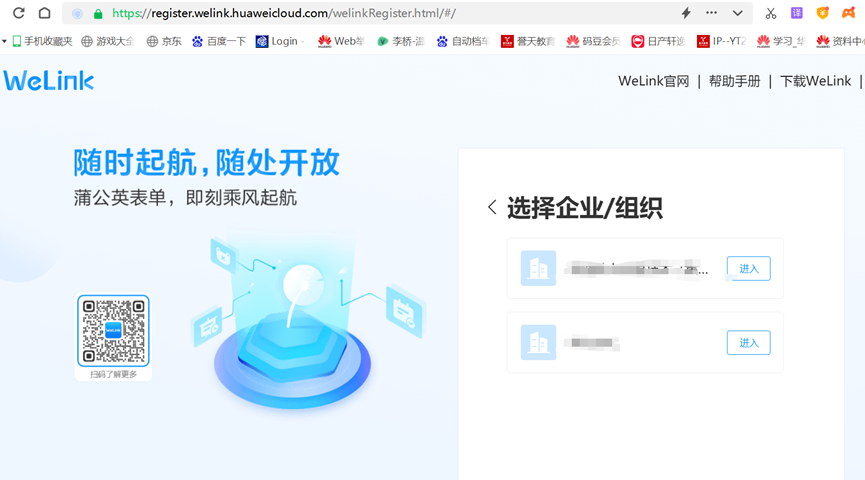Expand the address bar dropdown chevron
Screen dimensions: 865x480
[x=738, y=13]
